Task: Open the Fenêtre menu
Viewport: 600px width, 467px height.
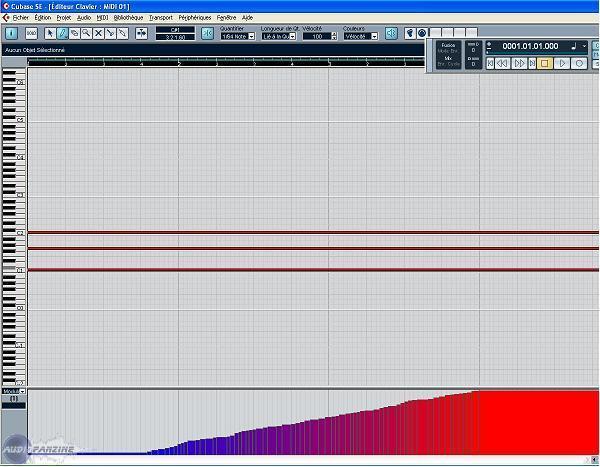Action: tap(227, 18)
